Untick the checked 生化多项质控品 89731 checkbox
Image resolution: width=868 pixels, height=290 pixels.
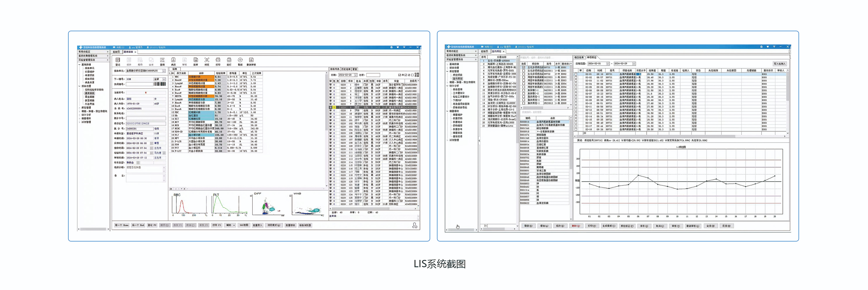pyautogui.click(x=523, y=67)
